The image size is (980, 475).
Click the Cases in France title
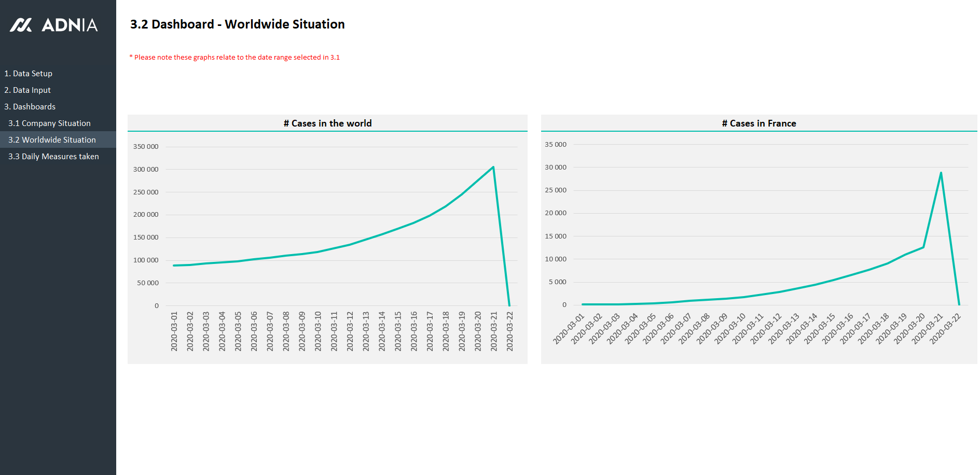(x=758, y=123)
